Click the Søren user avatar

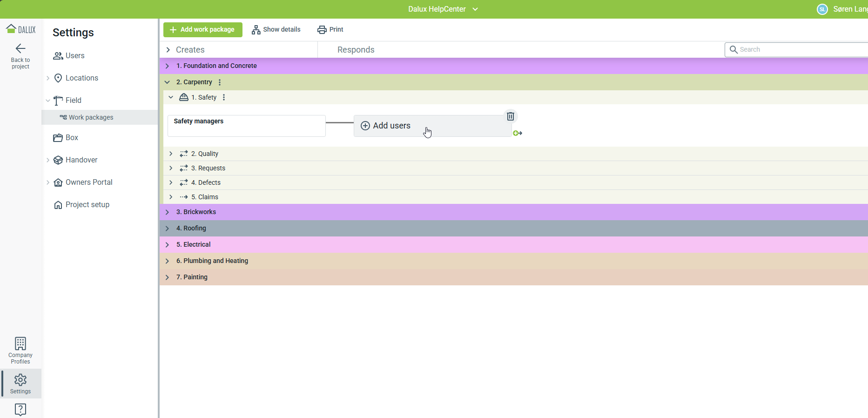[x=822, y=9]
